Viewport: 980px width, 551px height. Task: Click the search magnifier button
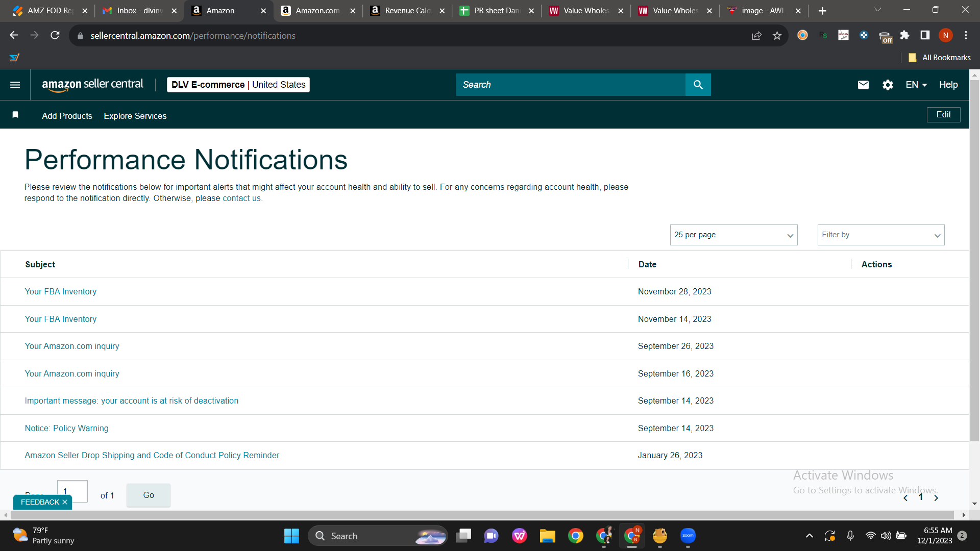698,85
